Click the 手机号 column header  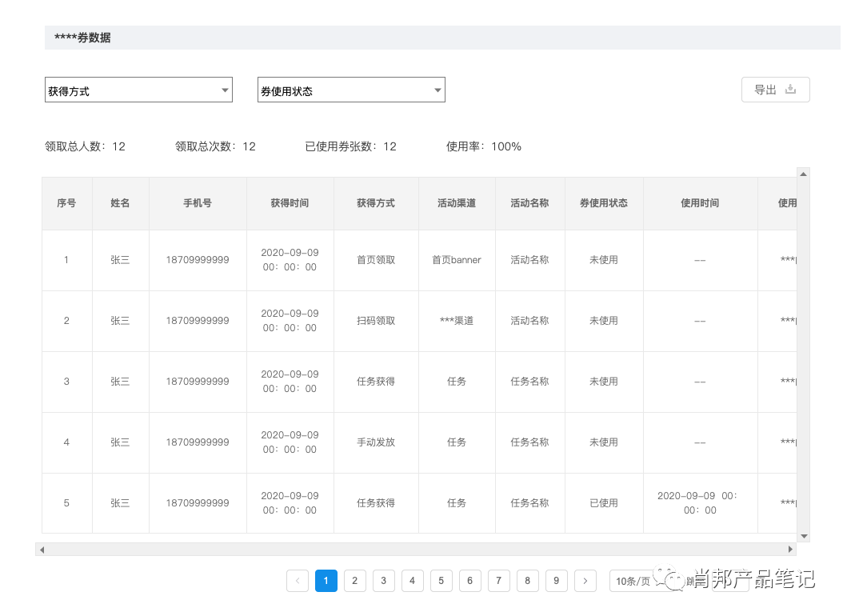pos(198,203)
